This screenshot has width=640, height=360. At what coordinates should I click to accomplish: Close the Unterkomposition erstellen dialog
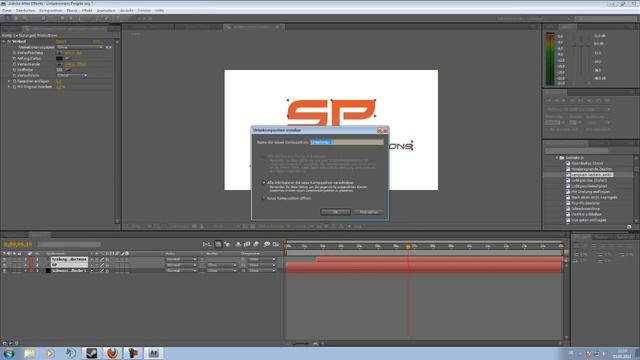(x=382, y=130)
